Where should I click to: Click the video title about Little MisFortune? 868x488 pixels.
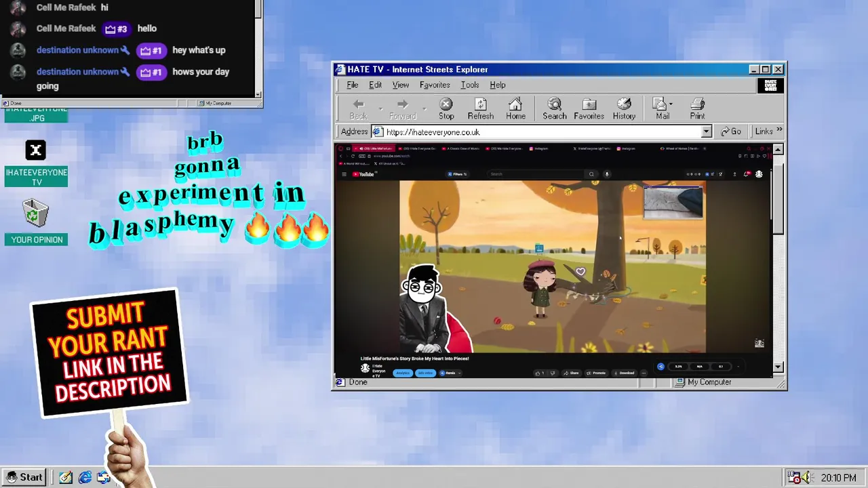[x=414, y=359]
